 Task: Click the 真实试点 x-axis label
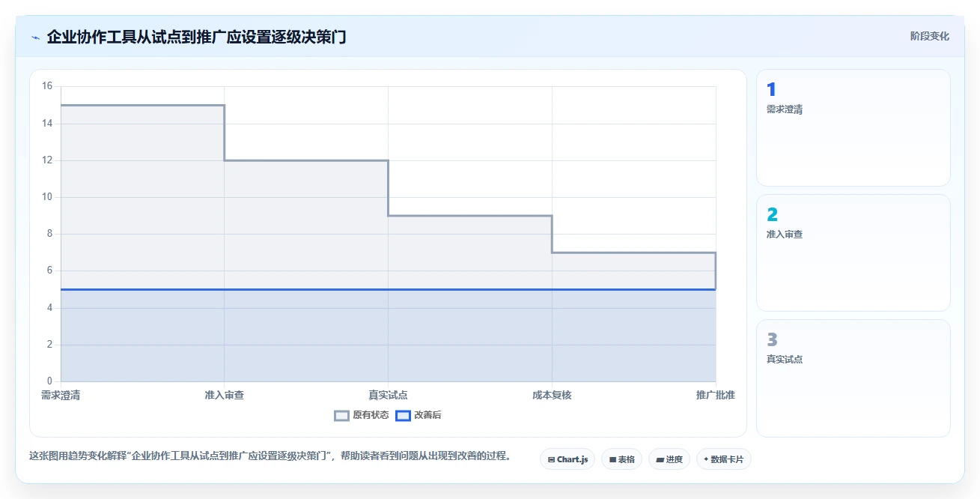(x=388, y=395)
